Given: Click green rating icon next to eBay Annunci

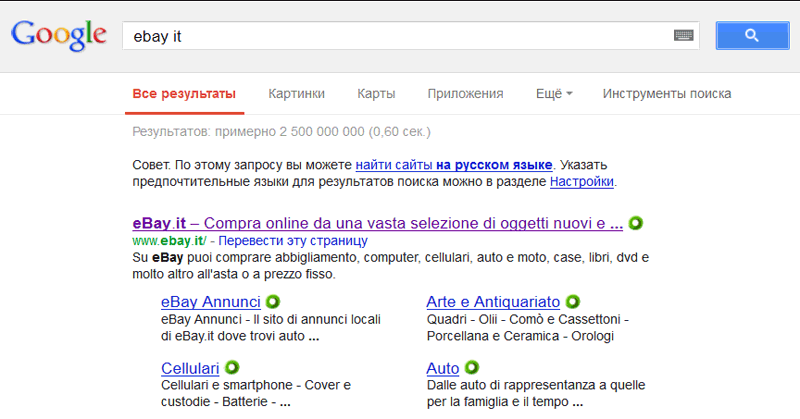Looking at the screenshot, I should (272, 302).
